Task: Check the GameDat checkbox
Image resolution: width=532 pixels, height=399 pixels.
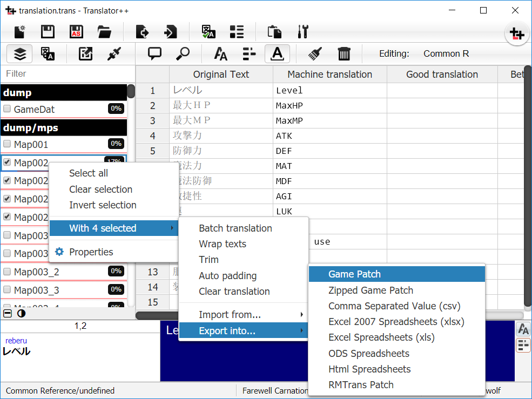Action: [7, 109]
